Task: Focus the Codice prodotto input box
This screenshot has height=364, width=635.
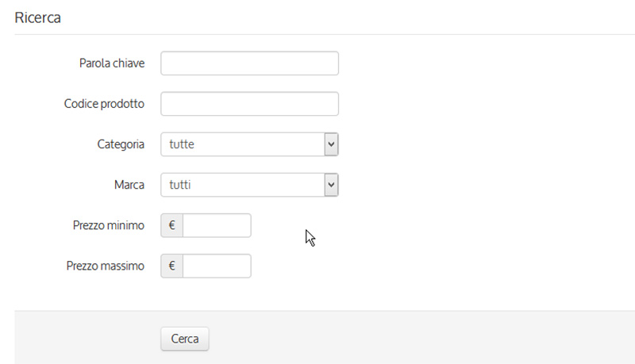Action: (x=249, y=104)
